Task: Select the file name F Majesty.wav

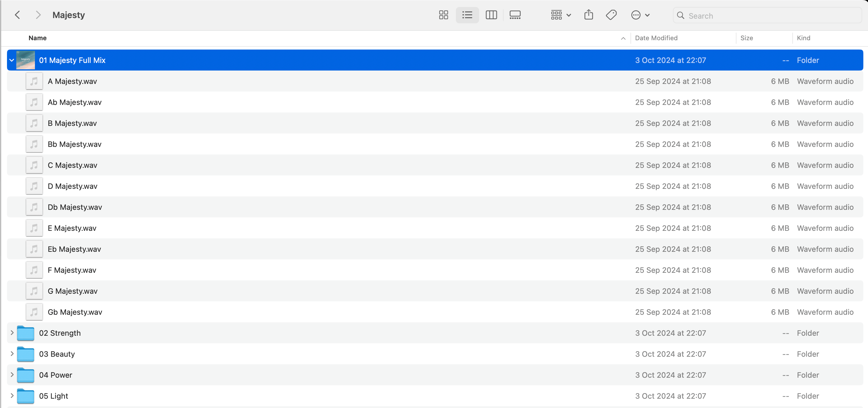Action: 72,270
